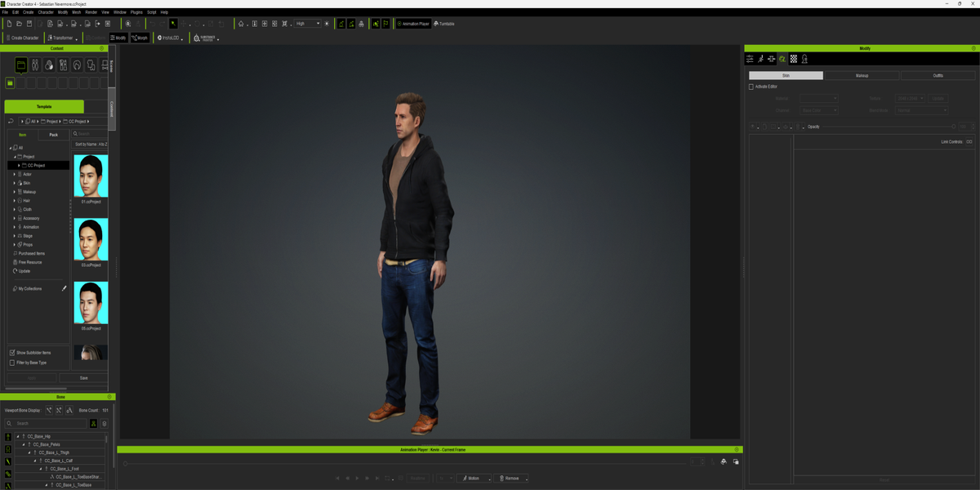This screenshot has width=980, height=490.
Task: Open the checkerboard Material tab icon
Action: pos(793,59)
